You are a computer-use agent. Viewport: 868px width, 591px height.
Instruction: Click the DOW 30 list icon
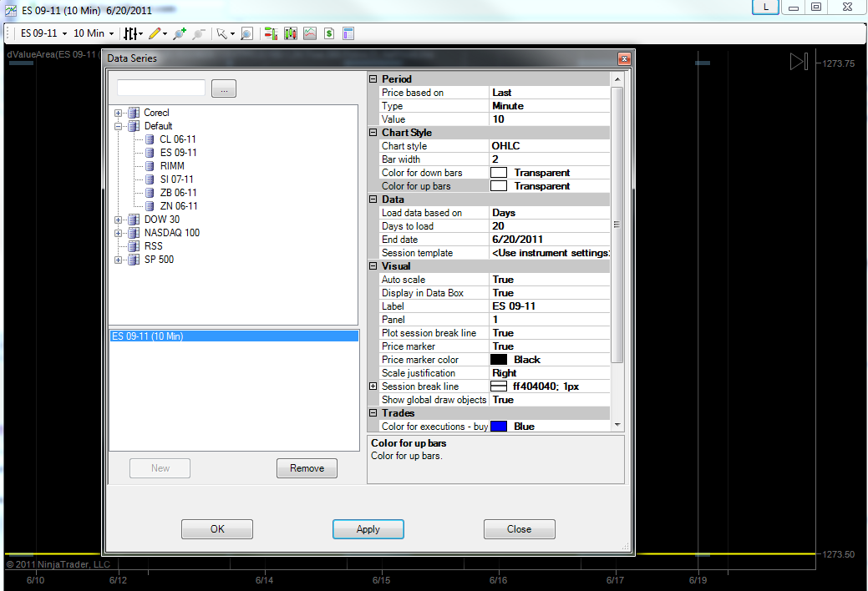[x=134, y=220]
